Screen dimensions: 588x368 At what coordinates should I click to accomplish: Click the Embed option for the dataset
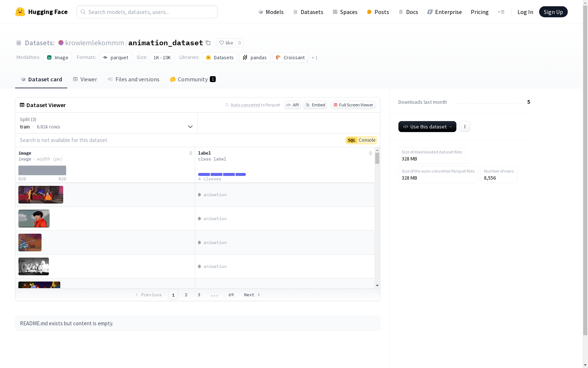[315, 105]
